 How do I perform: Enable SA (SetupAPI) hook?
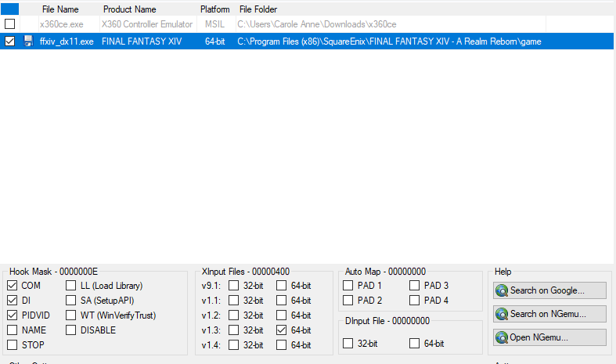coord(70,301)
